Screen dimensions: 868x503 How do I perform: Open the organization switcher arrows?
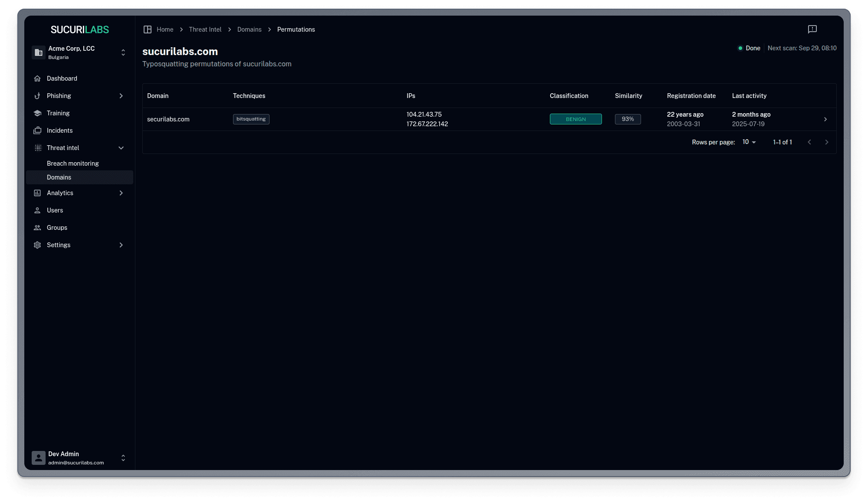pyautogui.click(x=123, y=52)
